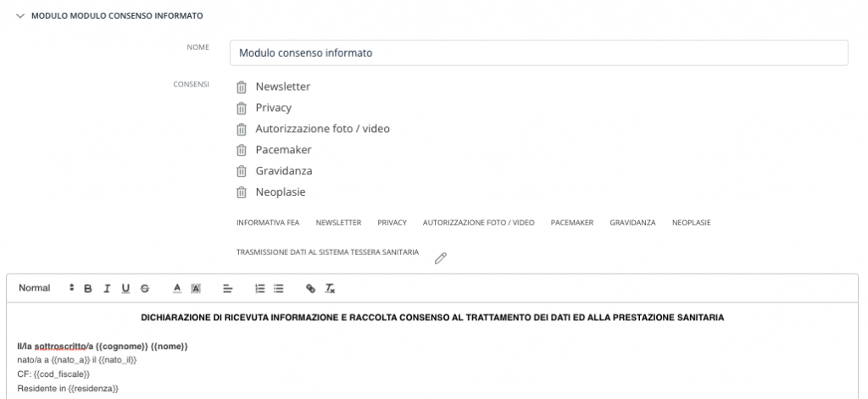Viewport: 868px width, 399px height.
Task: Open the Normal heading style dropdown
Action: 46,288
